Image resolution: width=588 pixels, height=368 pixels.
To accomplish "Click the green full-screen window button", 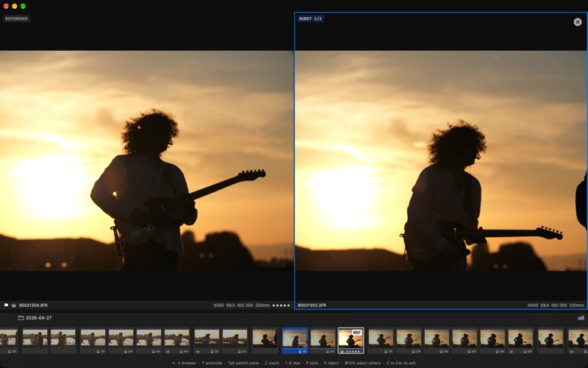I will pyautogui.click(x=23, y=6).
